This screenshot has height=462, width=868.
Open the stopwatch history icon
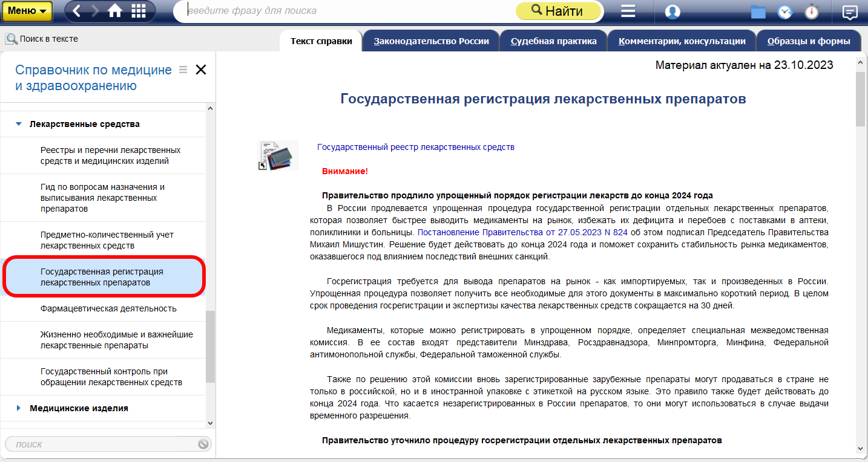pyautogui.click(x=812, y=11)
